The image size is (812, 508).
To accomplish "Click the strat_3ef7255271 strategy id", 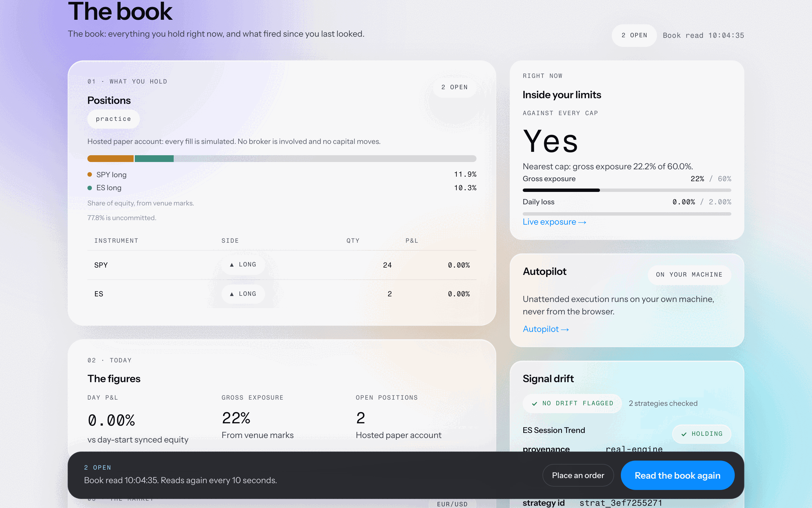I will click(621, 503).
